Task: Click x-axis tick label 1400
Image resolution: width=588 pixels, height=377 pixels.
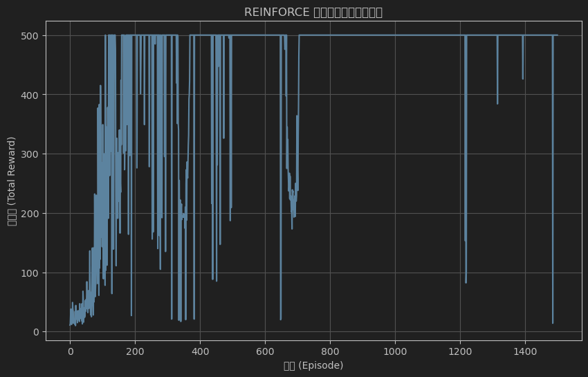Action: pos(525,351)
